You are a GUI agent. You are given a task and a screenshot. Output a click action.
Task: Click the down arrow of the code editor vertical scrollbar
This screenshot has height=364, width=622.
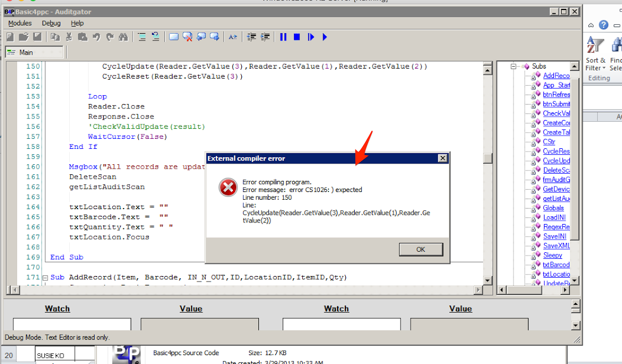point(488,280)
